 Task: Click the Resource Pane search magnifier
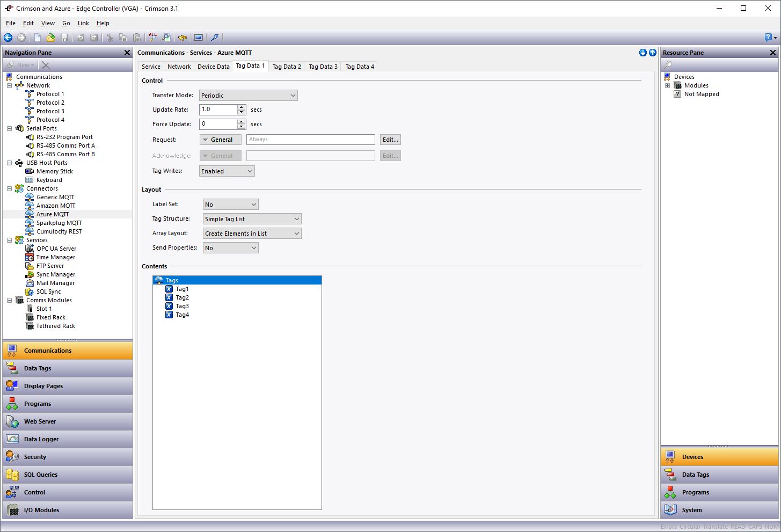[x=668, y=65]
